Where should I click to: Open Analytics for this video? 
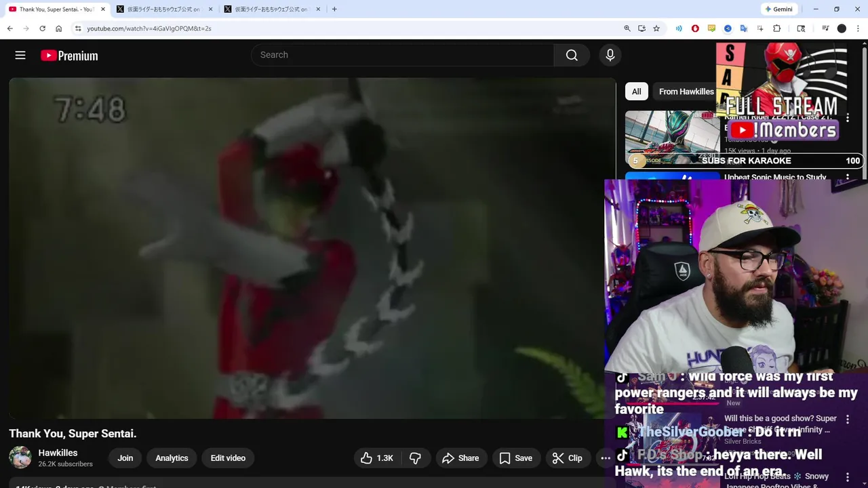(172, 458)
